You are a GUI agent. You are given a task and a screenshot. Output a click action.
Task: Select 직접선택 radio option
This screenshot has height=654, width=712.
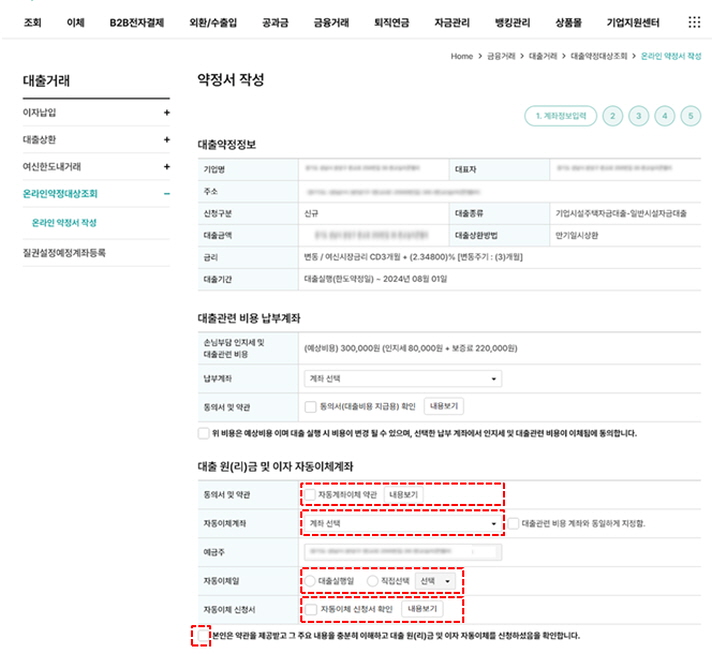(x=373, y=580)
